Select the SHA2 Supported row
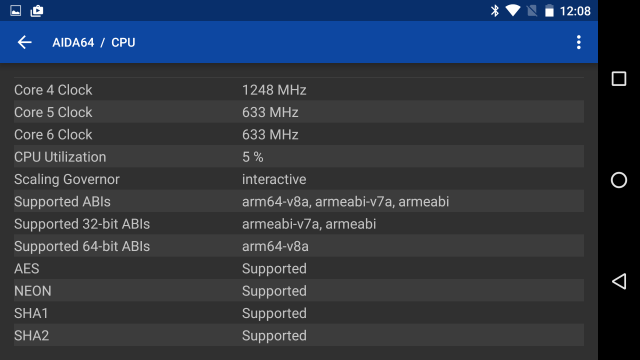The image size is (640, 360). tap(299, 336)
